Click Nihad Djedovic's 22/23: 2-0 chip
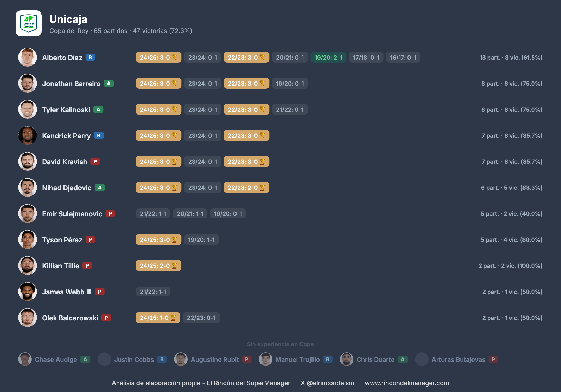 click(246, 187)
